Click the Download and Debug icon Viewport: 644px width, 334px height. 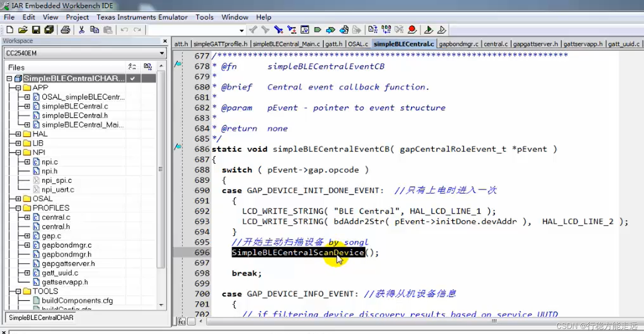pyautogui.click(x=428, y=30)
